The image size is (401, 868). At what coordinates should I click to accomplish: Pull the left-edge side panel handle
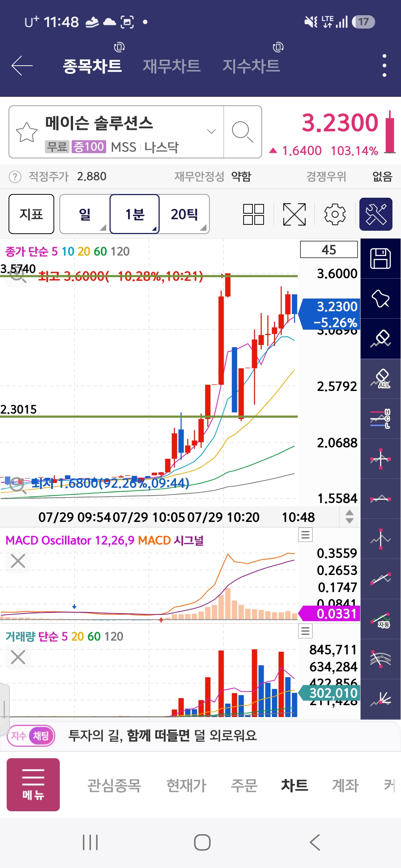click(x=4, y=708)
